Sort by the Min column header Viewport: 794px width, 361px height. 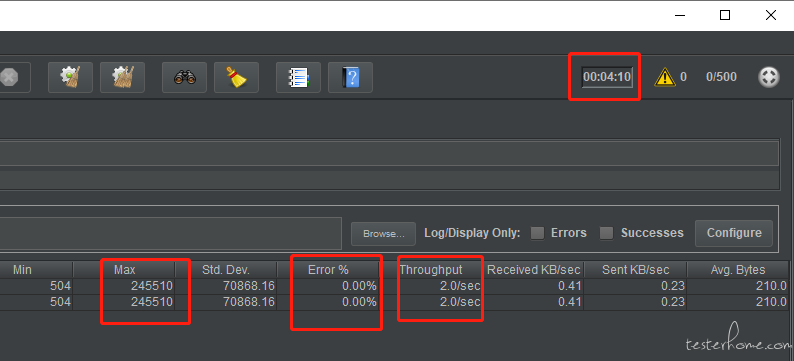36,270
